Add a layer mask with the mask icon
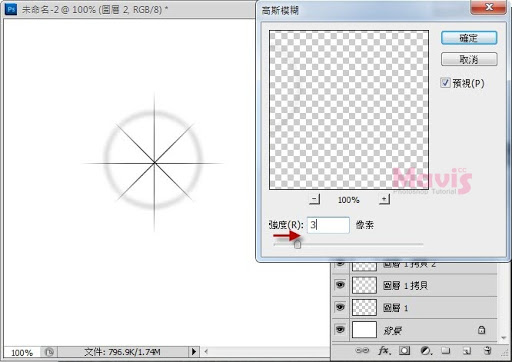This screenshot has width=512, height=362. tap(405, 350)
